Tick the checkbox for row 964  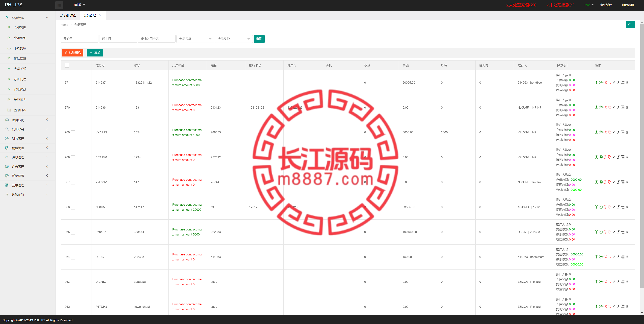(x=73, y=257)
